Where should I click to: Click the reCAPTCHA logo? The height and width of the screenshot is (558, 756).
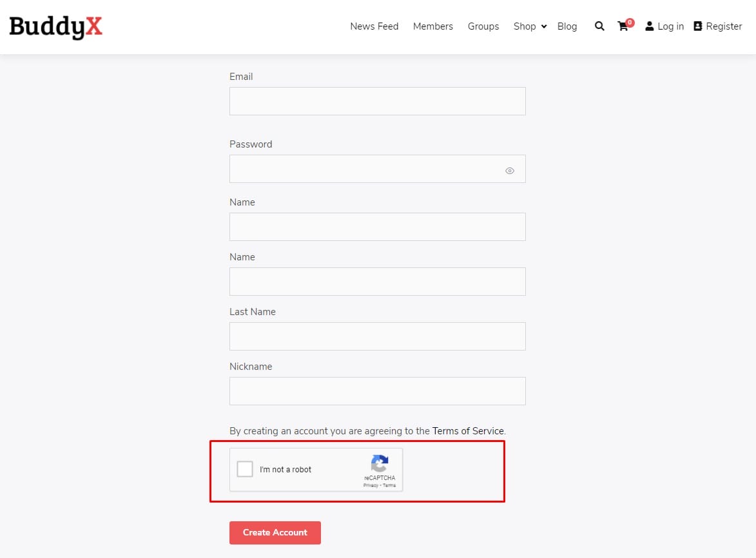380,464
